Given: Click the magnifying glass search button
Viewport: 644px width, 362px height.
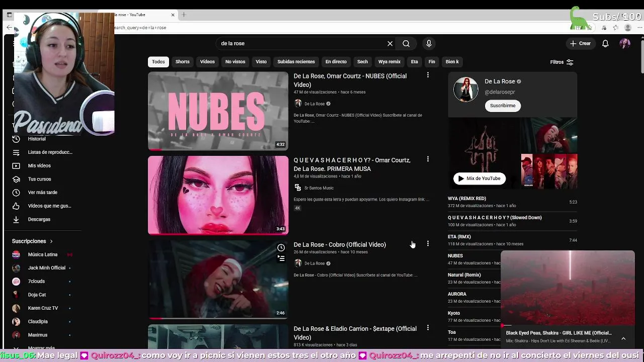Looking at the screenshot, I should (x=406, y=44).
